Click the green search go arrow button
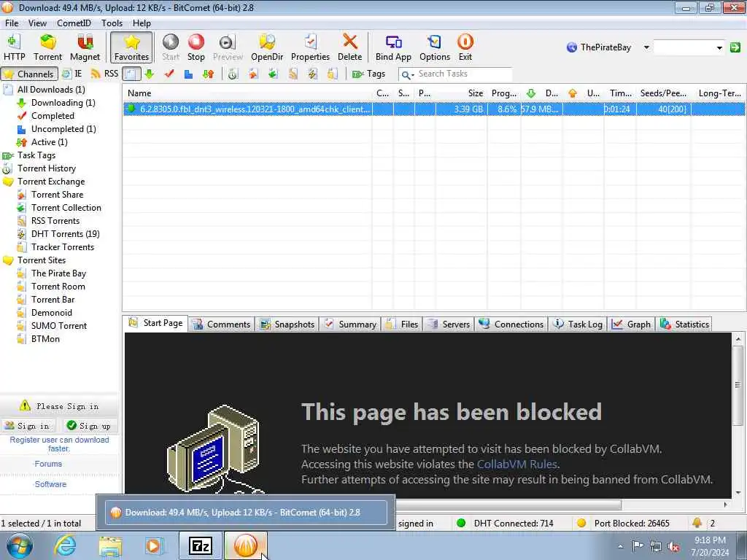 [x=735, y=47]
